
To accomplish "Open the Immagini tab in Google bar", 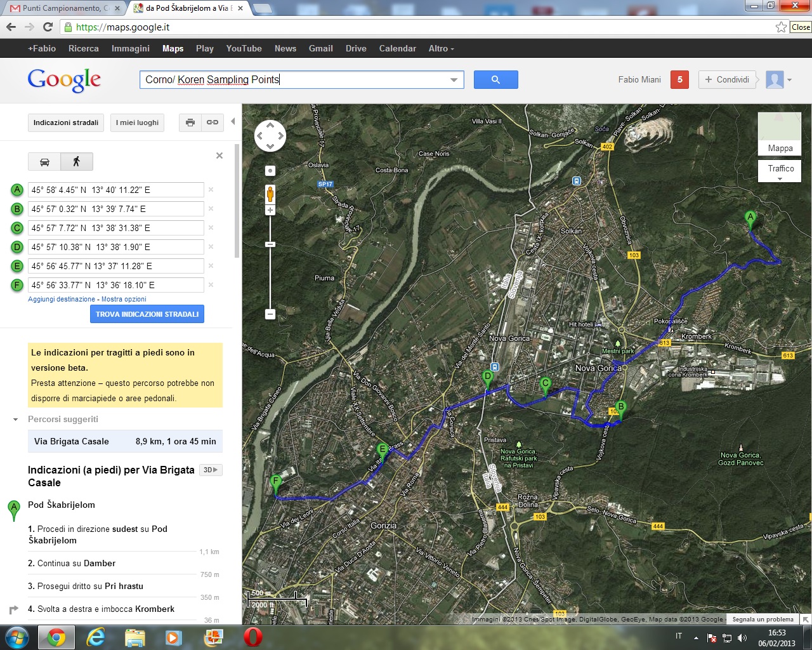I will pyautogui.click(x=130, y=48).
